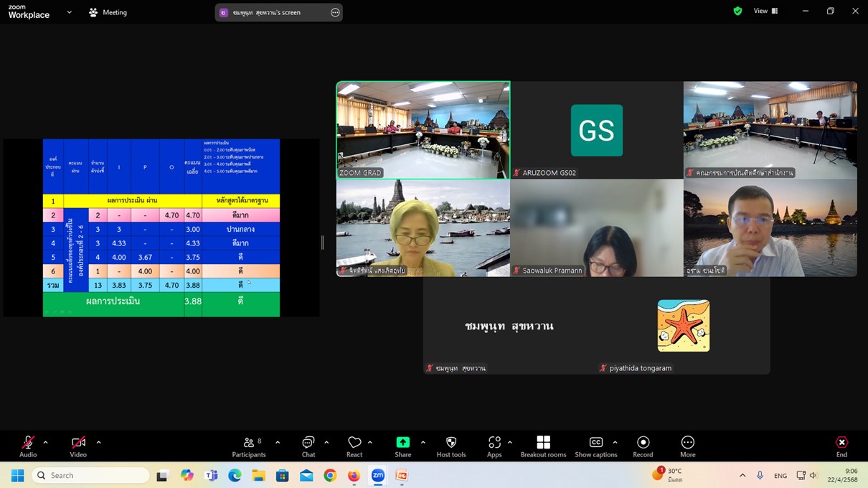Image resolution: width=868 pixels, height=488 pixels.
Task: Open Microsoft Edge from taskbar
Action: (235, 475)
